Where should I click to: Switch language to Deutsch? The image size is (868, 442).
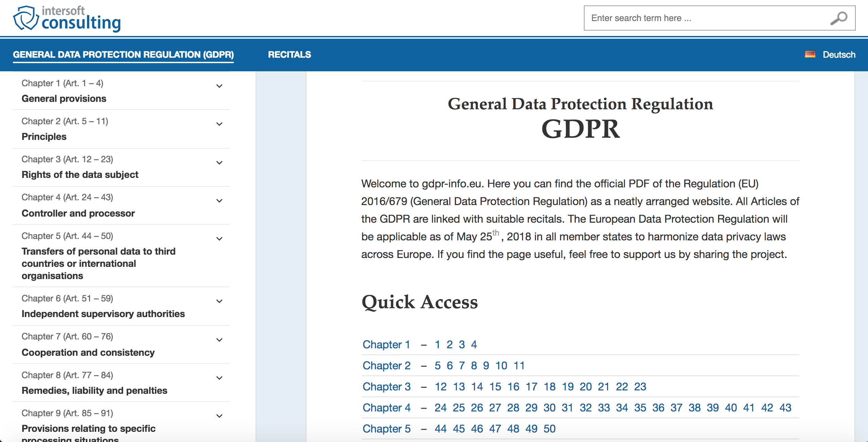tap(839, 55)
